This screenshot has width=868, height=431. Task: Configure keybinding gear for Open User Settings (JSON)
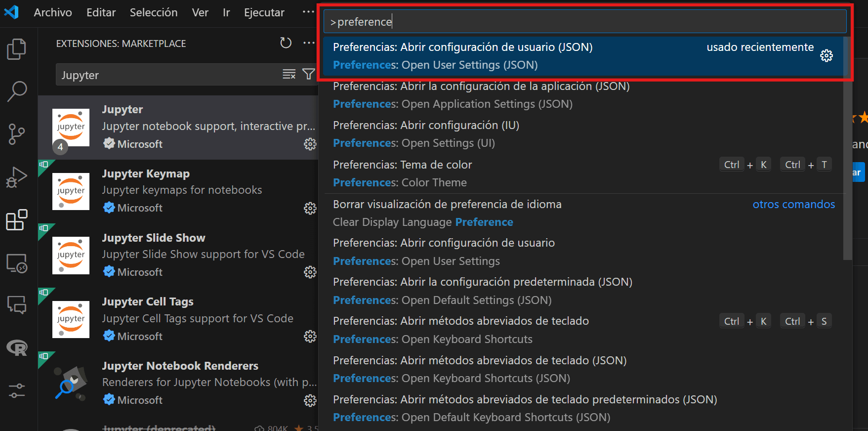click(827, 56)
